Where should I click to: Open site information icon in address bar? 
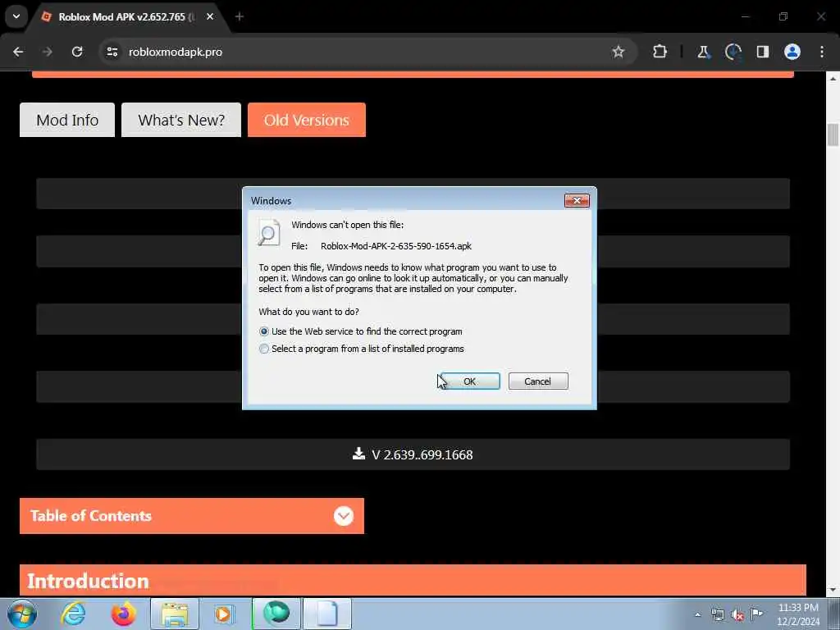pos(112,52)
